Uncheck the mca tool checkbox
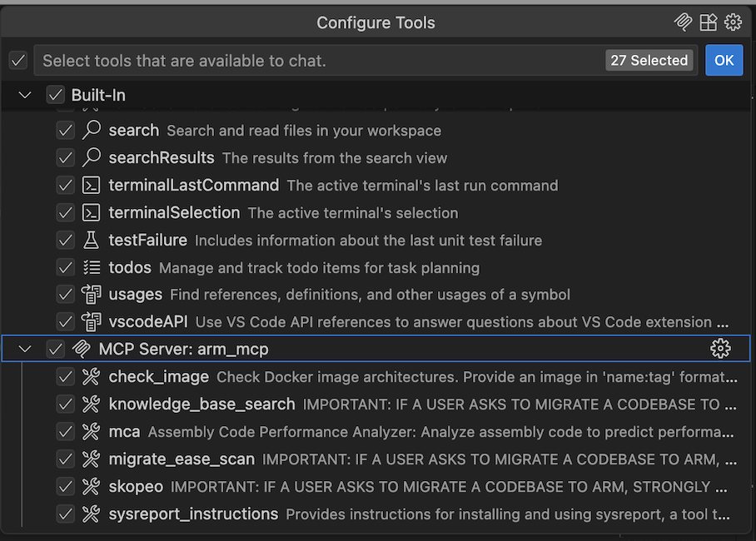Viewport: 756px width, 541px height. 66,431
